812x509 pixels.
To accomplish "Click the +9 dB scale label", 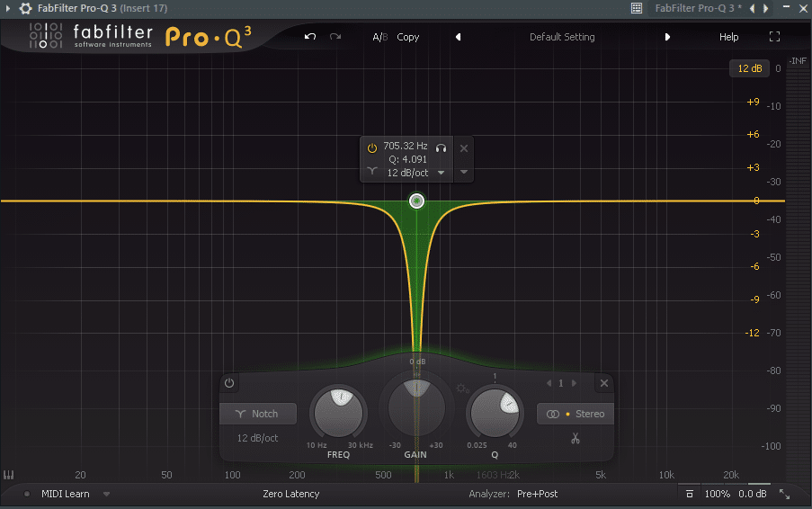I will 753,102.
